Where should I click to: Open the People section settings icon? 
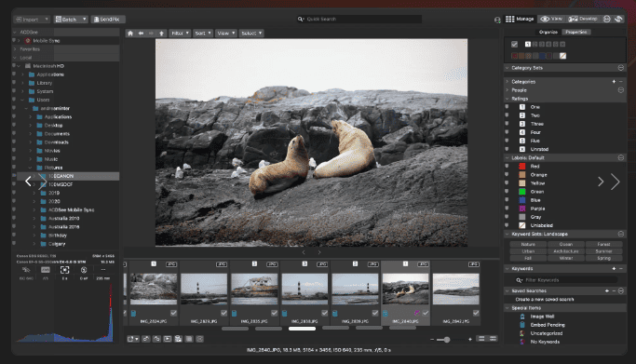click(620, 90)
